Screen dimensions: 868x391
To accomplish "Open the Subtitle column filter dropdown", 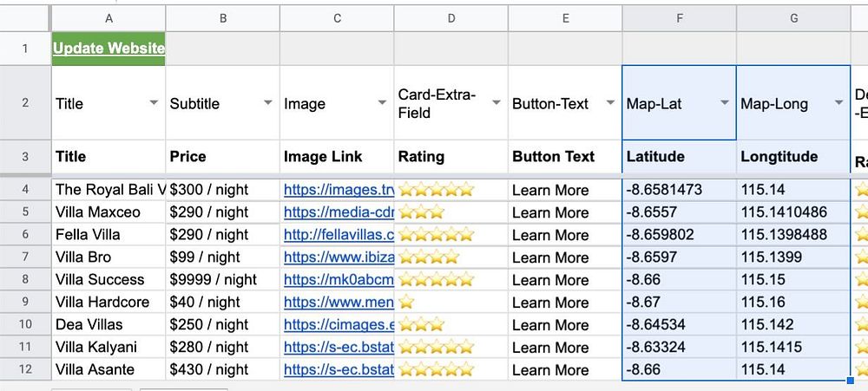I will coord(268,103).
